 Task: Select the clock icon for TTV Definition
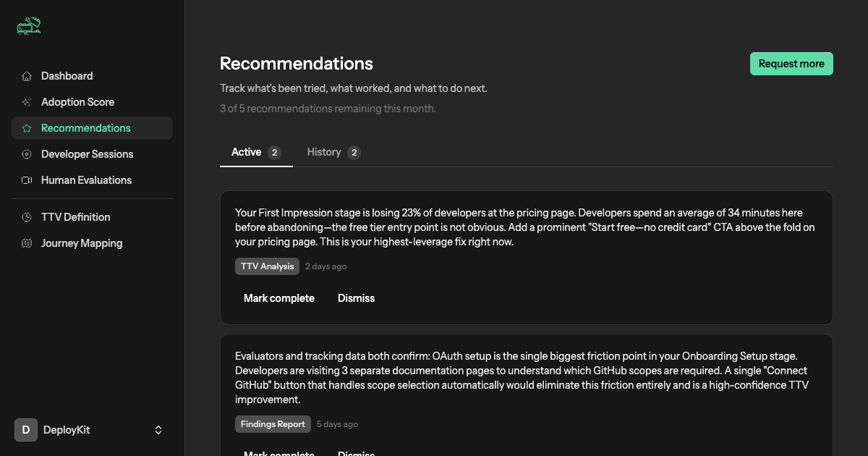coord(27,216)
